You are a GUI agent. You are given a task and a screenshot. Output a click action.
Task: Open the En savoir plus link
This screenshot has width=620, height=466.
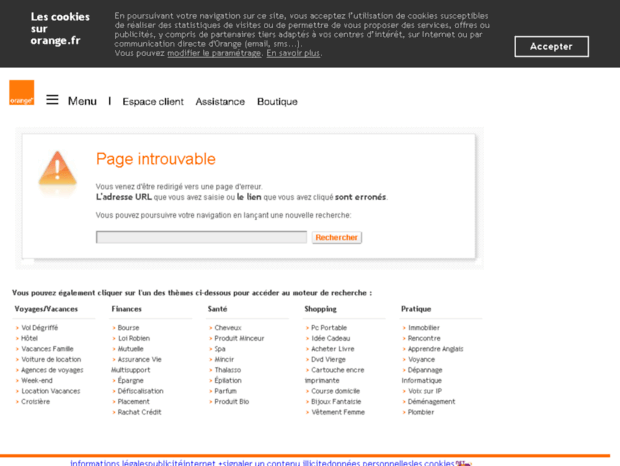coord(293,53)
